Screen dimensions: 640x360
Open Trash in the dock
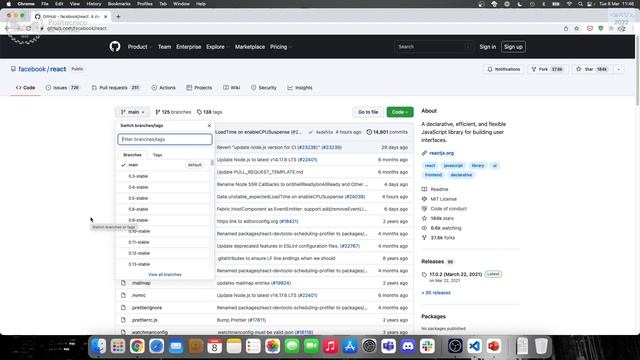point(541,346)
